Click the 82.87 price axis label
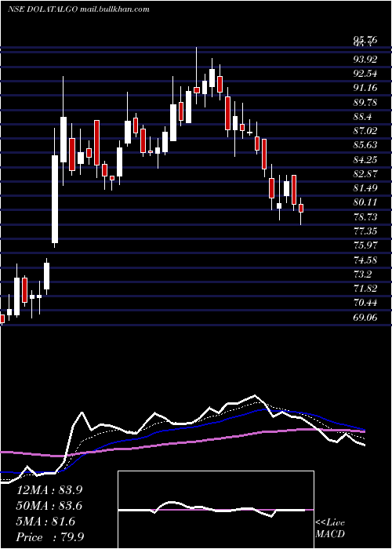 [365, 173]
